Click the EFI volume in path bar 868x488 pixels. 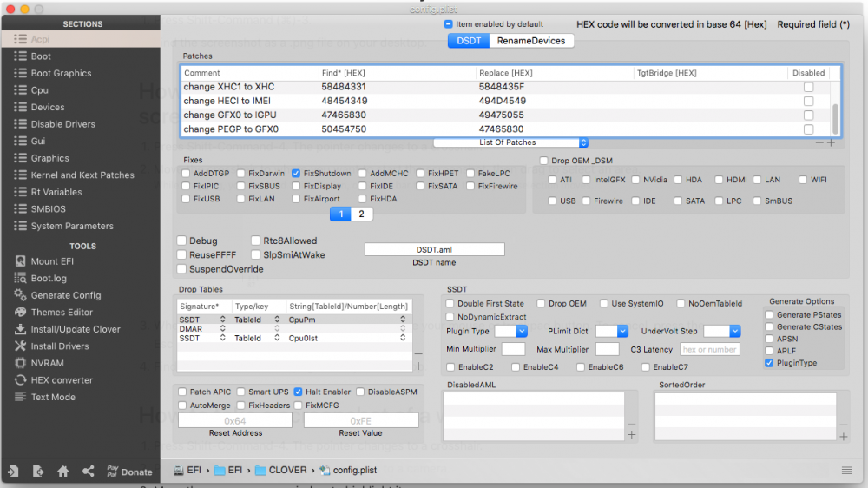coord(187,471)
